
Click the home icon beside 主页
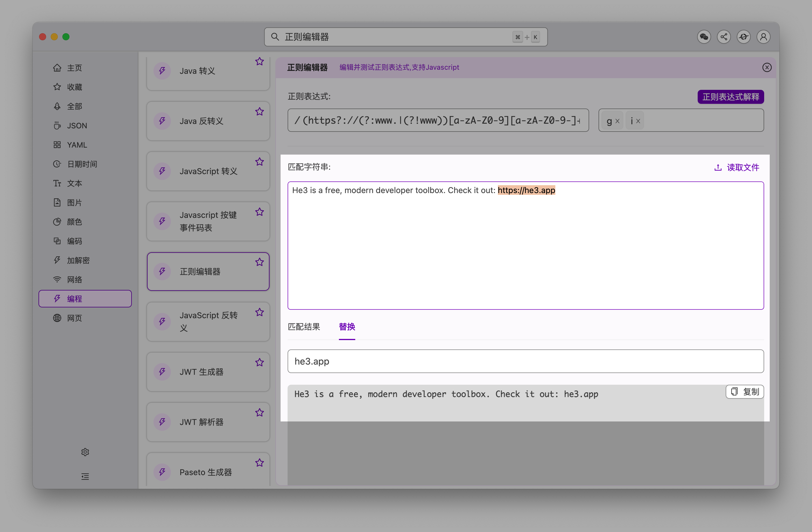[57, 68]
